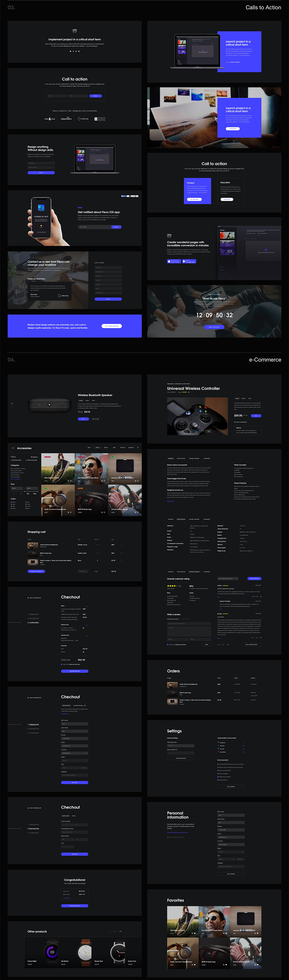Add Nike Free 4.0 Flyknit to cart
The height and width of the screenshot is (980, 289).
[68, 481]
